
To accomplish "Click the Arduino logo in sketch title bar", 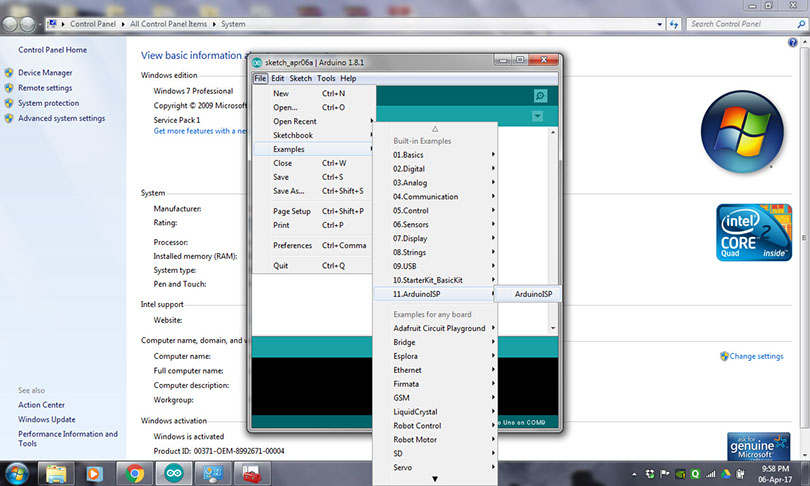I will (257, 62).
